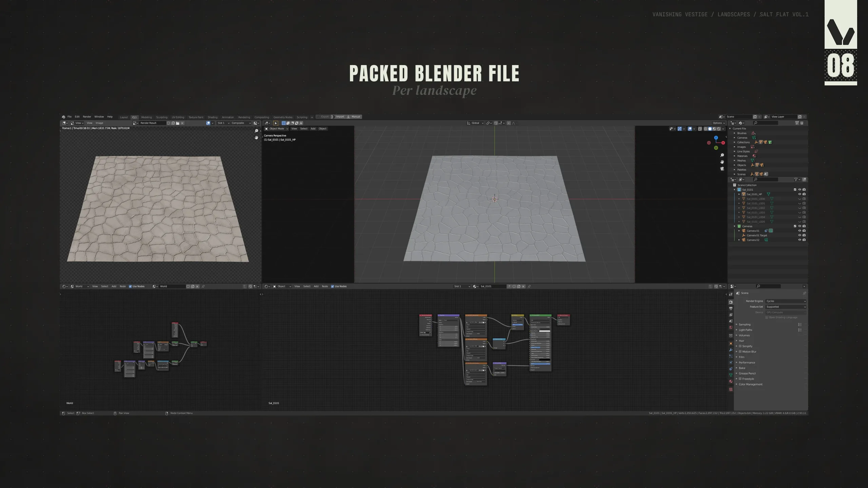Switch to the Modeling workspace tab
The image size is (868, 488).
(146, 117)
